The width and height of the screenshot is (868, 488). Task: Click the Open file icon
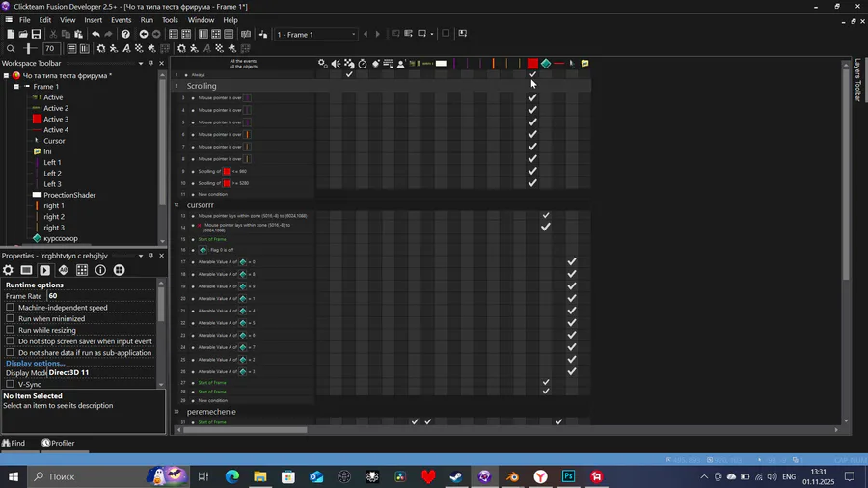(23, 35)
